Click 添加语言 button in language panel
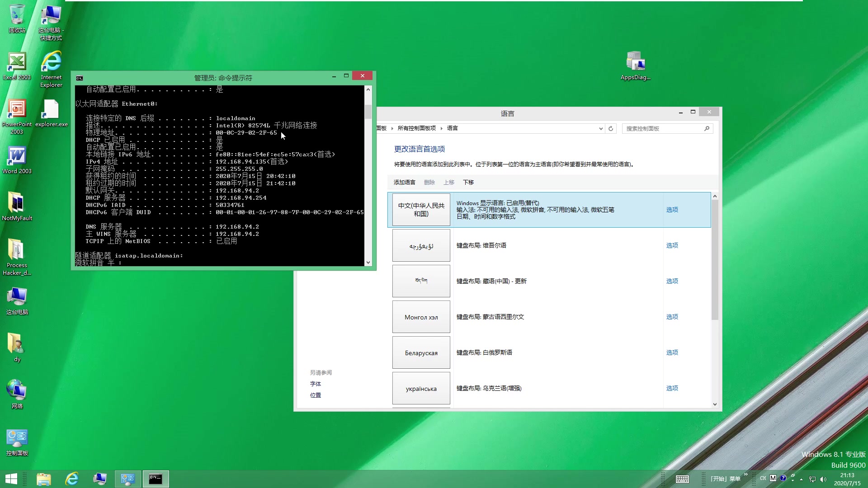 404,182
